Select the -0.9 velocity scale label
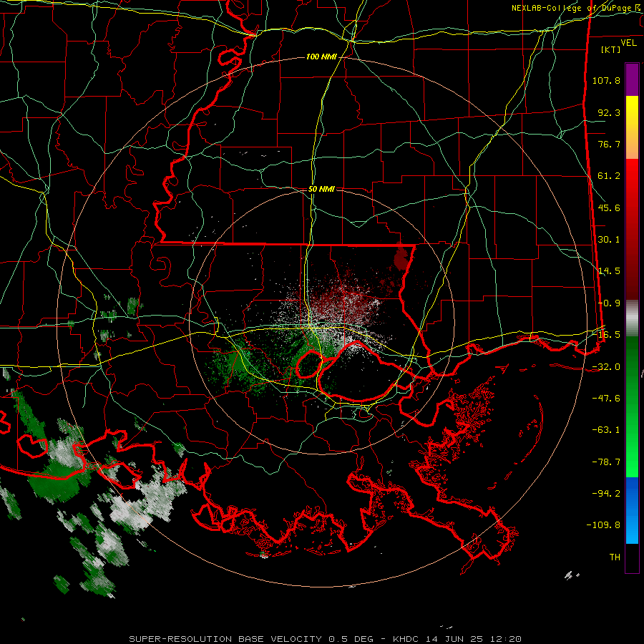 609,303
